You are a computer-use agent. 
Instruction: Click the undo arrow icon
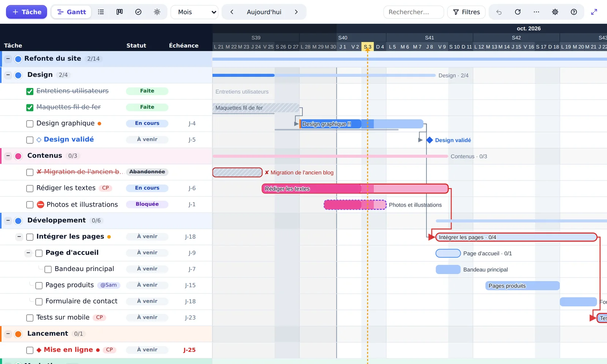[499, 12]
